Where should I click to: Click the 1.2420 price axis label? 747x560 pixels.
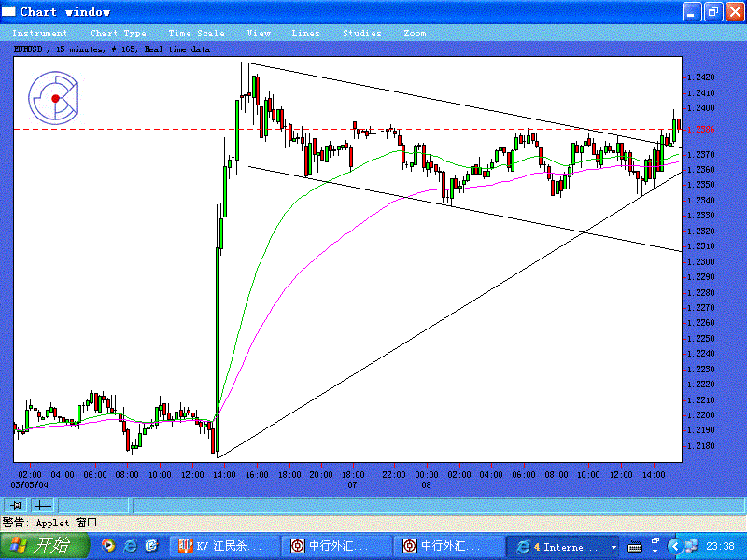click(x=701, y=77)
